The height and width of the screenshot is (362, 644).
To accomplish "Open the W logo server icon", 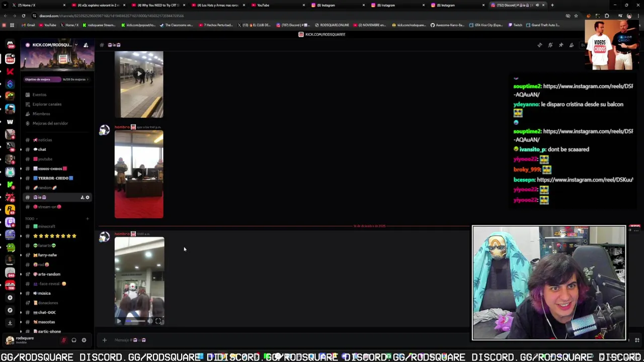I will [10, 121].
